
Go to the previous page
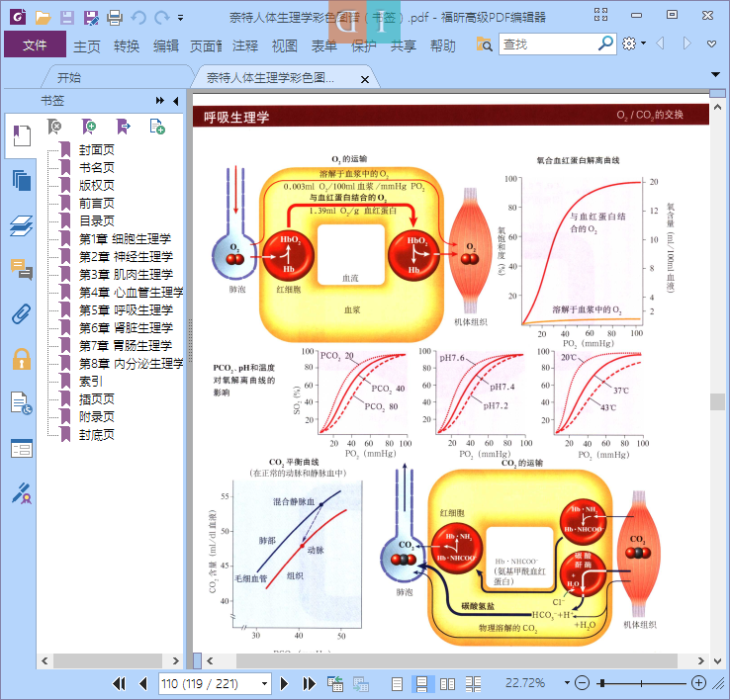click(143, 683)
